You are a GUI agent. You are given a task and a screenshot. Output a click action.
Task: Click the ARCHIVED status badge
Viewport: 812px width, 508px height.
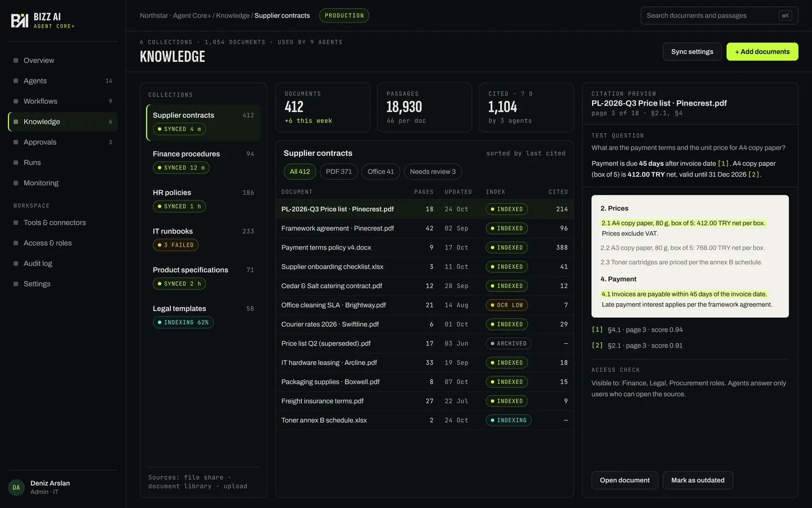click(x=509, y=344)
